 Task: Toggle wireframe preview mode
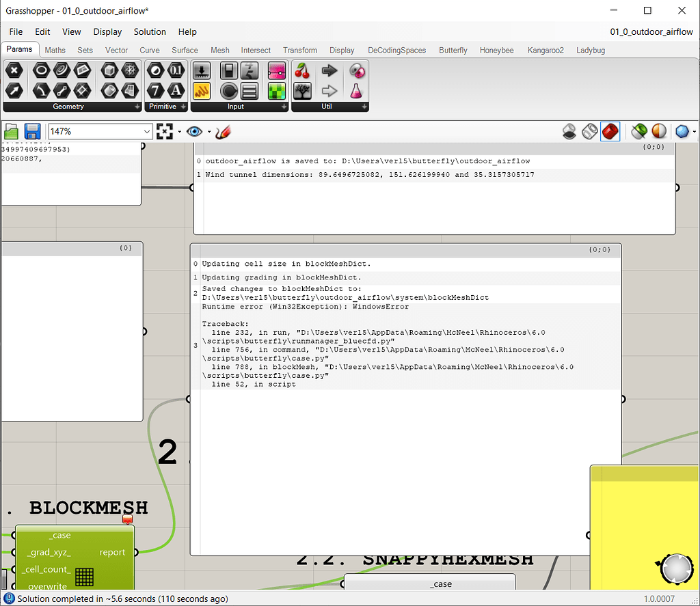point(590,132)
